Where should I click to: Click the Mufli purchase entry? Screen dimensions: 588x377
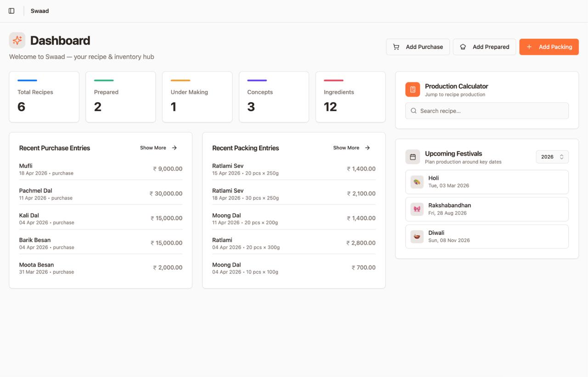101,169
